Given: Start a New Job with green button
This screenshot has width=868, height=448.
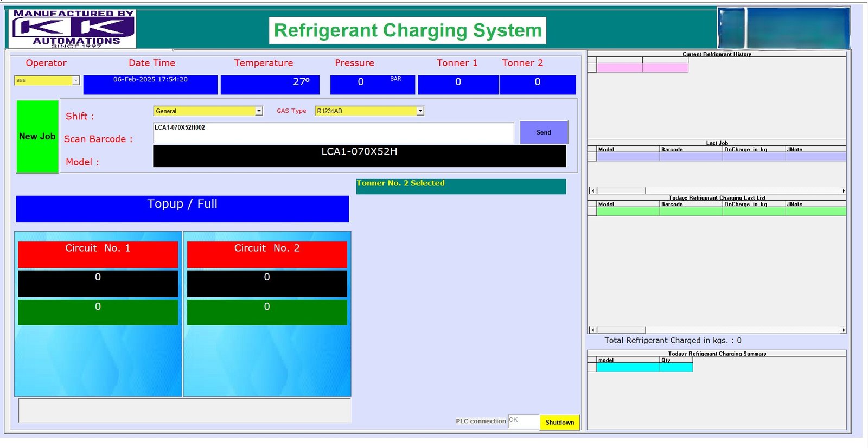Looking at the screenshot, I should pyautogui.click(x=37, y=137).
